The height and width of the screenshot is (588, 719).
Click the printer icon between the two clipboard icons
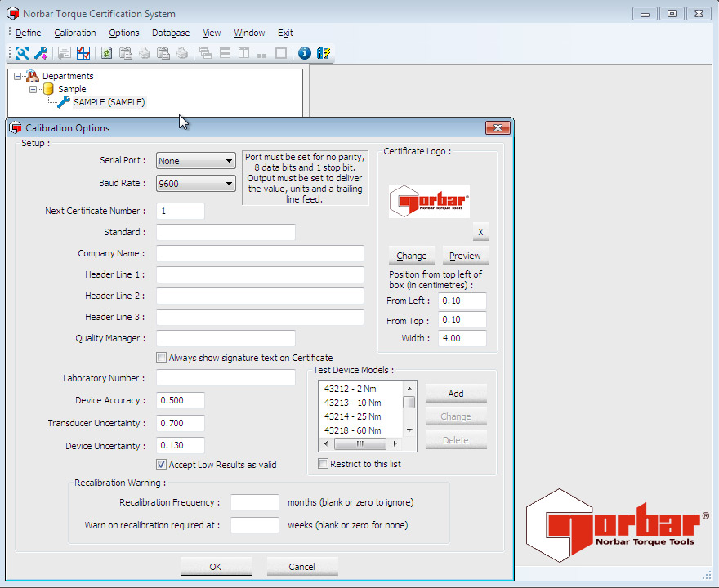coord(145,53)
